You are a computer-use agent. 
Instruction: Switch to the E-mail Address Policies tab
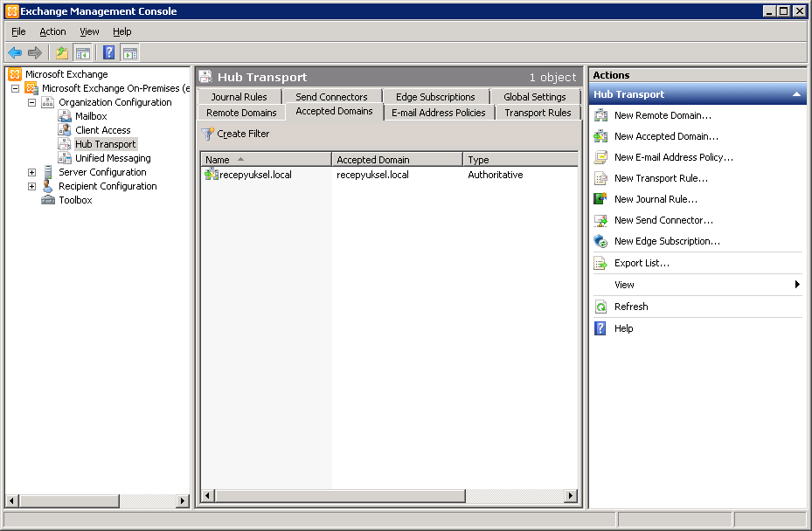(x=439, y=113)
